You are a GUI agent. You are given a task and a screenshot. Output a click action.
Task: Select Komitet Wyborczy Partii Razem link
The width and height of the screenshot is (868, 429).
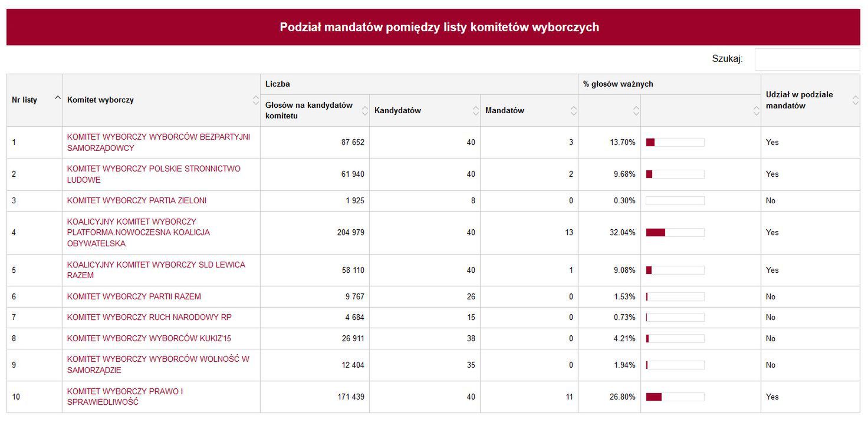coord(134,296)
